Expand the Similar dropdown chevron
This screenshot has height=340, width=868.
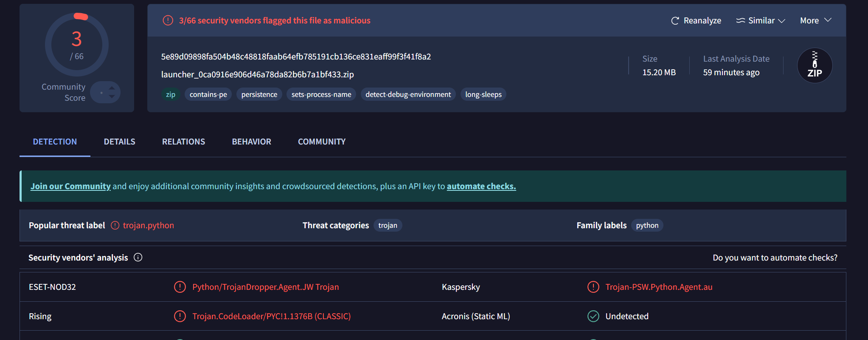click(781, 21)
